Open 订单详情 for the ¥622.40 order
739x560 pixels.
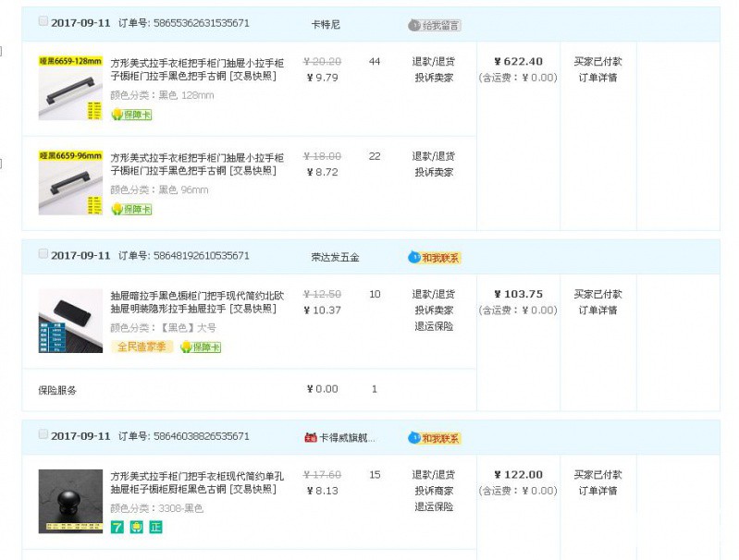pos(597,78)
